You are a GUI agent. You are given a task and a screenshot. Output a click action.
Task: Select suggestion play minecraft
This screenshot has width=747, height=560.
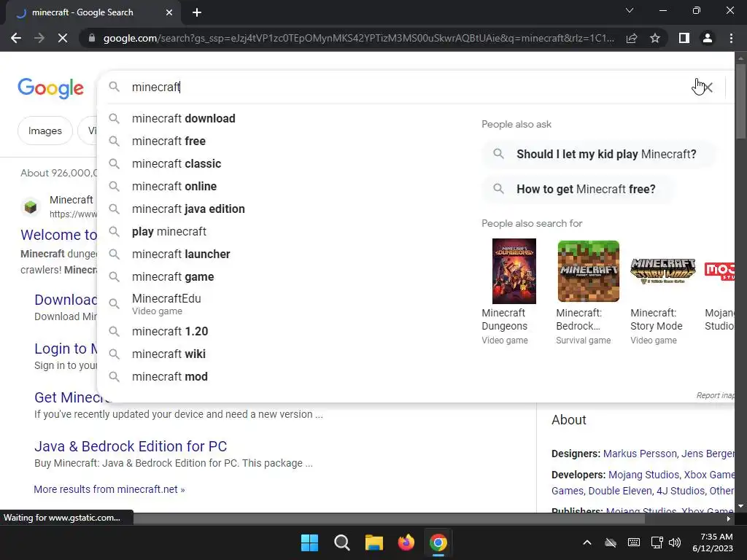coord(169,231)
